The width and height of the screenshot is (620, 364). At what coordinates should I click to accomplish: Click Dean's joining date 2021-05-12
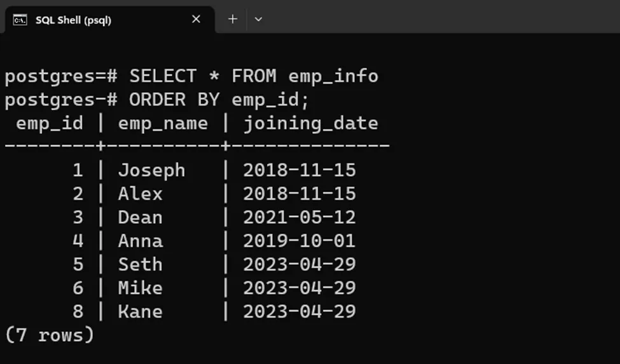(299, 217)
